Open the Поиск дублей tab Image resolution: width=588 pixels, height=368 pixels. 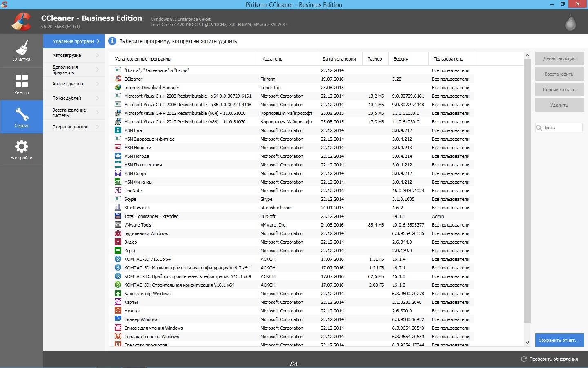click(x=74, y=98)
